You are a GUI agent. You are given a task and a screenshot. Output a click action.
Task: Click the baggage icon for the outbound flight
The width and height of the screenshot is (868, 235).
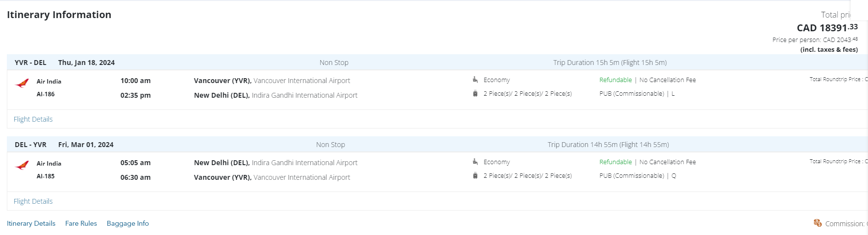pos(475,93)
